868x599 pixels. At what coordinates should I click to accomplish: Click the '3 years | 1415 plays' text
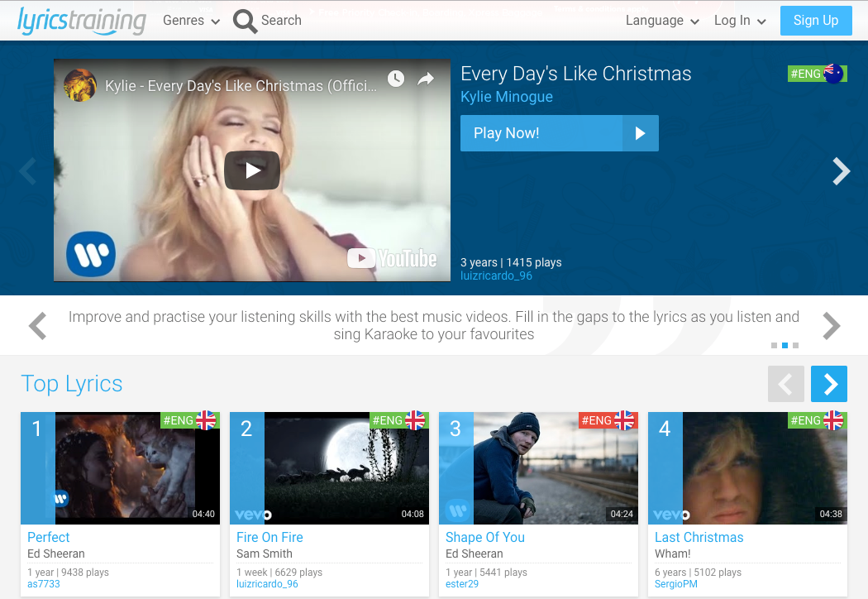click(511, 262)
